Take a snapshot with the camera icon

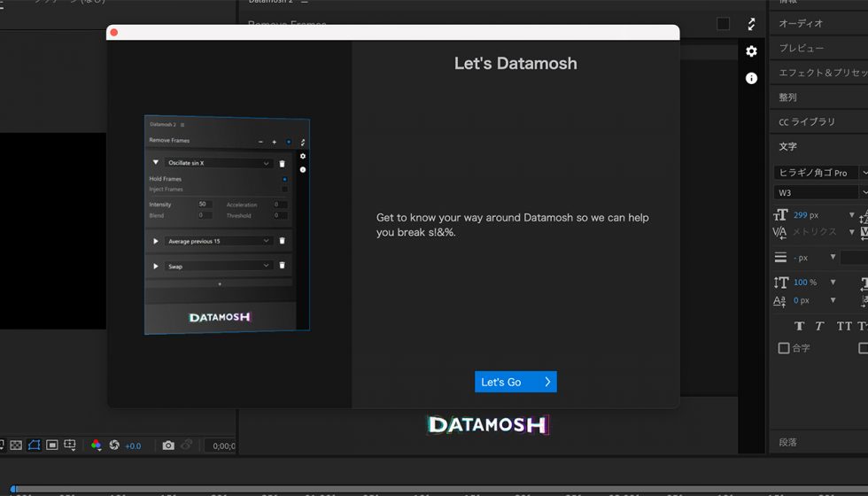168,445
